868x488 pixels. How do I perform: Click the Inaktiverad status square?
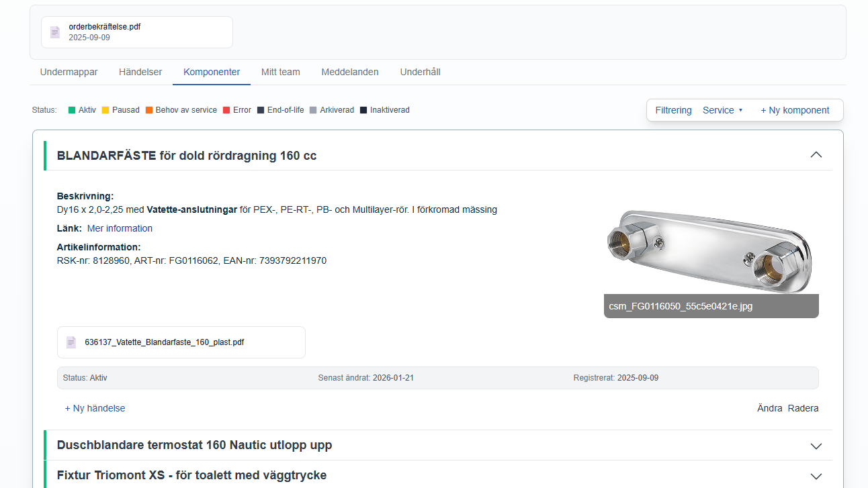click(x=363, y=110)
